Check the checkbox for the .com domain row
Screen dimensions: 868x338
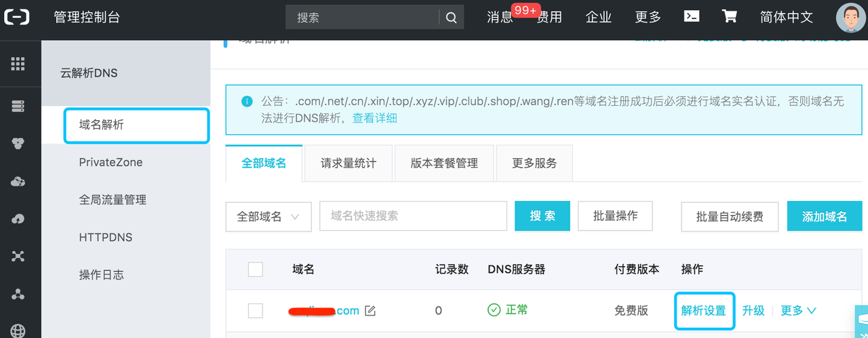(256, 311)
